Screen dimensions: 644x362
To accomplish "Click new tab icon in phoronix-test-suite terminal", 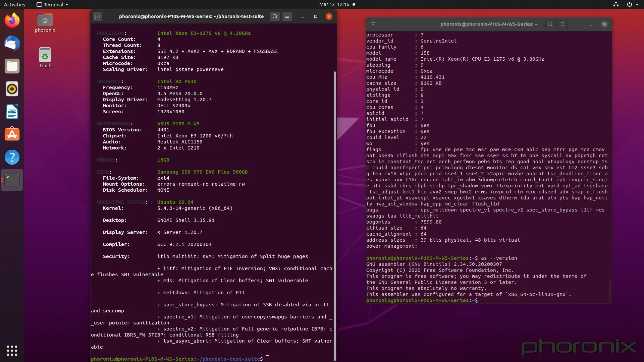I will 98,16.
